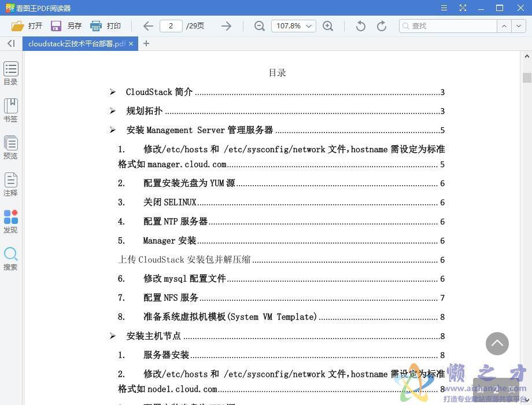Open the 配置 NTP 服务器 contents entry
This screenshot has height=405, width=532.
pyautogui.click(x=281, y=222)
